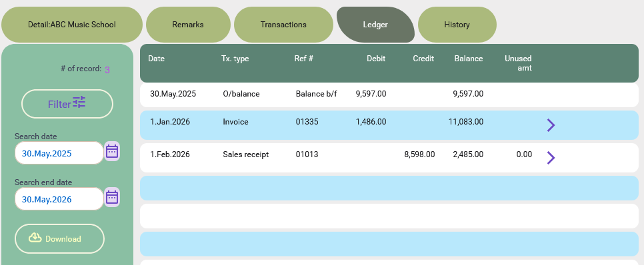The height and width of the screenshot is (265, 644).
Task: Switch to the History tab
Action: pos(457,25)
